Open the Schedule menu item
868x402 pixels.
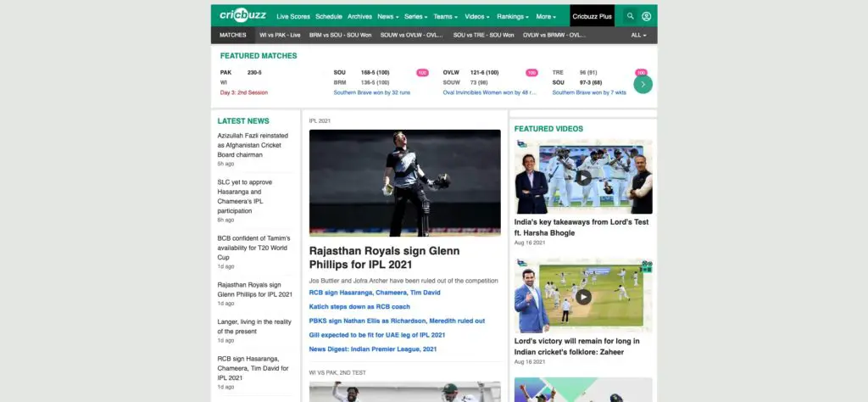329,17
